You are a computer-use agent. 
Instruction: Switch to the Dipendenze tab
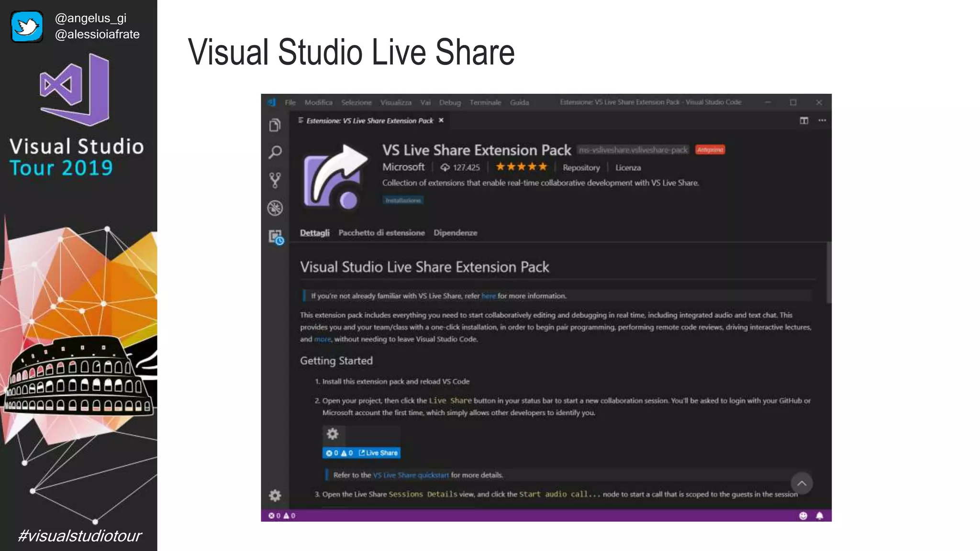[455, 233]
